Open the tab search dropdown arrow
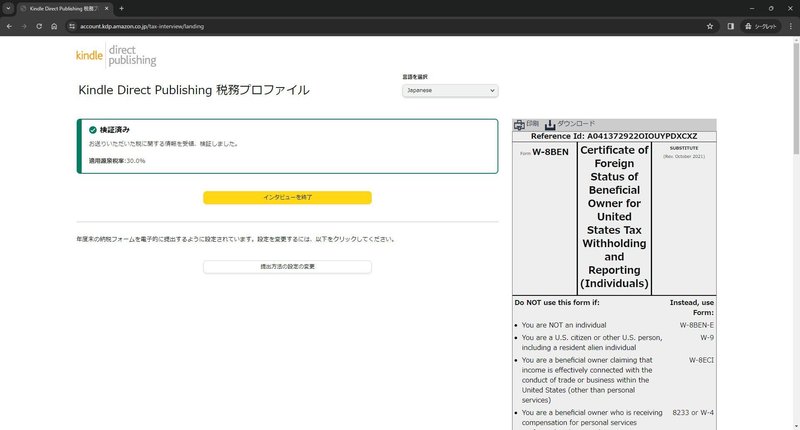The image size is (800, 430). [x=8, y=8]
